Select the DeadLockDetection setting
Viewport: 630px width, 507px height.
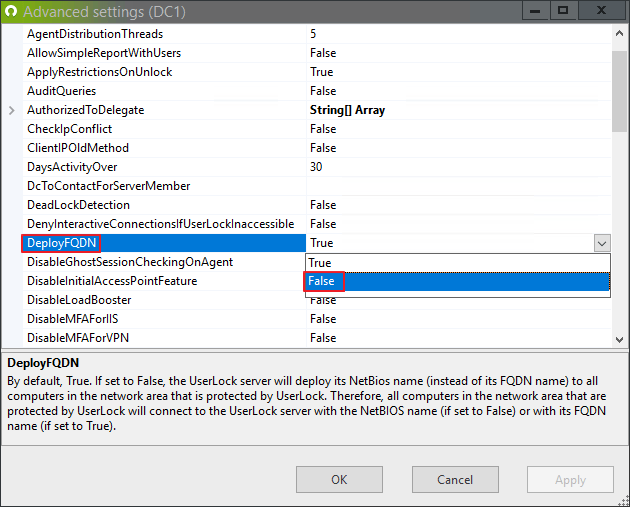point(78,205)
